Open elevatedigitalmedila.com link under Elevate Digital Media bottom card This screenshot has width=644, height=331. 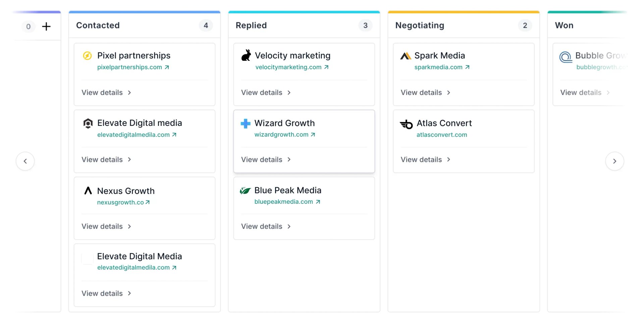coord(133,268)
